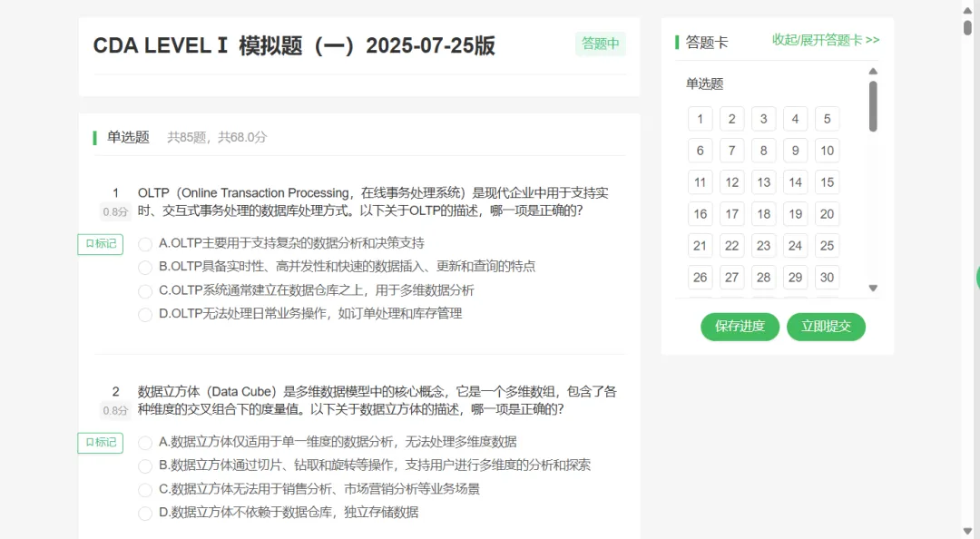Click the page scrollbar down arrow
Image resolution: width=980 pixels, height=539 pixels.
click(x=968, y=531)
